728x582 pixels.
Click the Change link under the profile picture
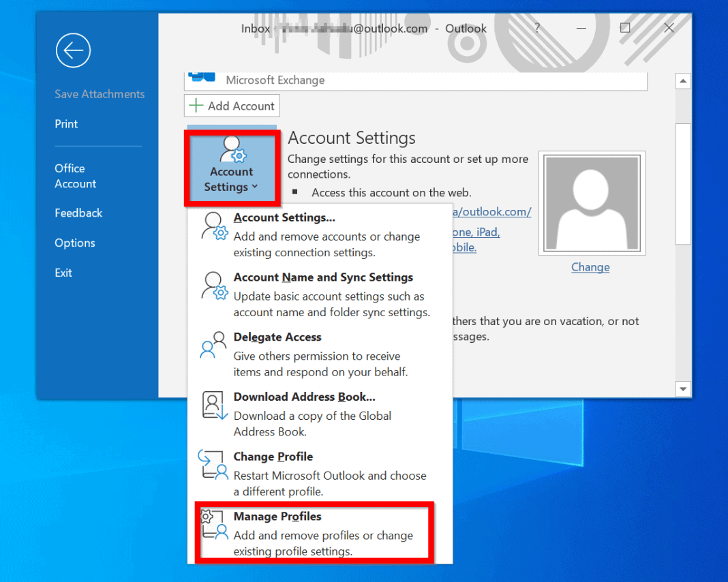590,267
